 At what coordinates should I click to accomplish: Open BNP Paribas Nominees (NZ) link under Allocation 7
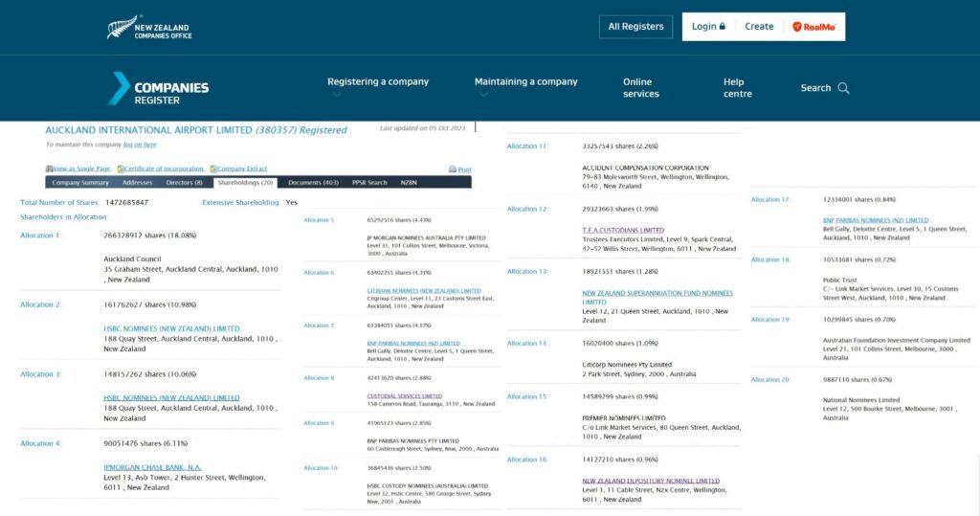click(413, 344)
